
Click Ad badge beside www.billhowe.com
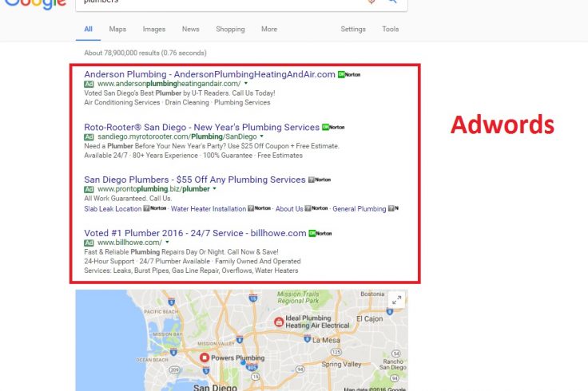point(89,243)
